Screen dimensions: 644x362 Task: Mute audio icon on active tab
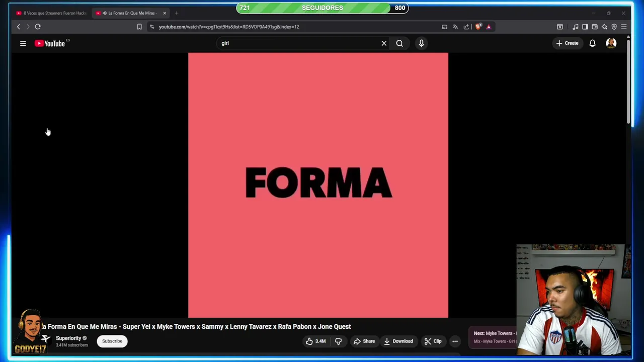click(x=104, y=13)
